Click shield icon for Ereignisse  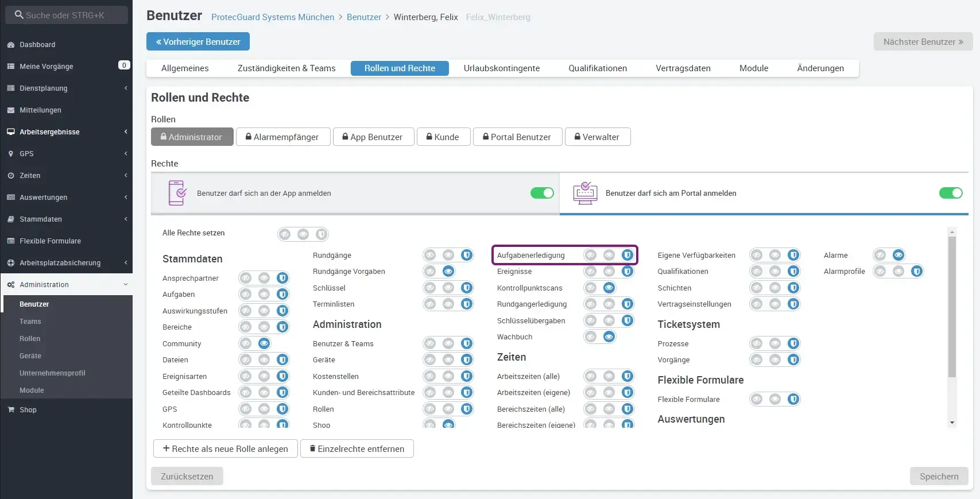[627, 271]
